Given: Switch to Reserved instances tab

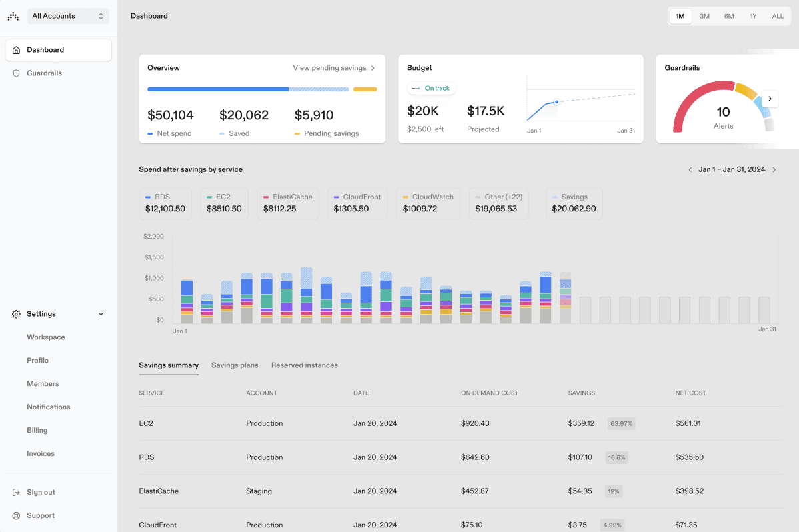Looking at the screenshot, I should tap(305, 365).
